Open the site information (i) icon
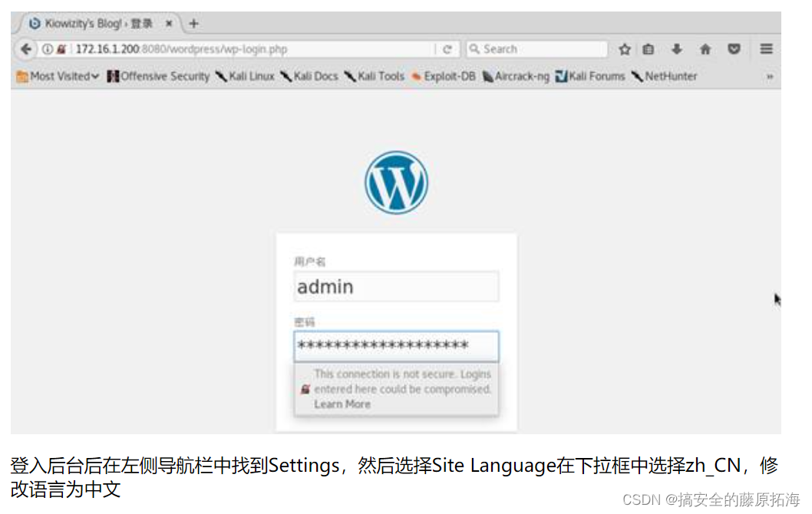 click(47, 49)
